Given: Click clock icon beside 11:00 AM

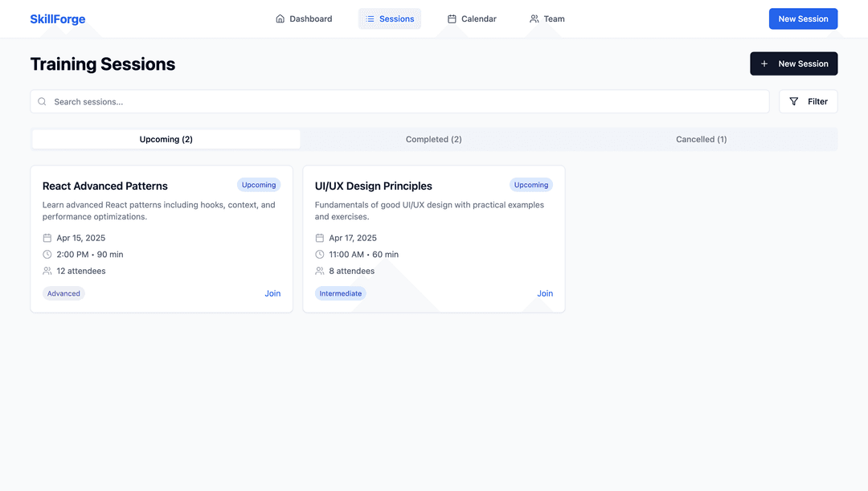Looking at the screenshot, I should click(320, 255).
